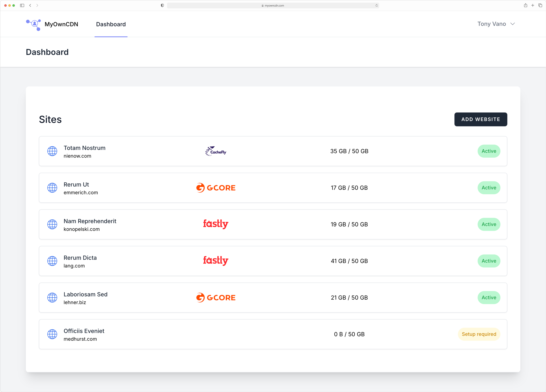Click the Dashboard page heading
Screen dimensions: 546x392
[47, 52]
